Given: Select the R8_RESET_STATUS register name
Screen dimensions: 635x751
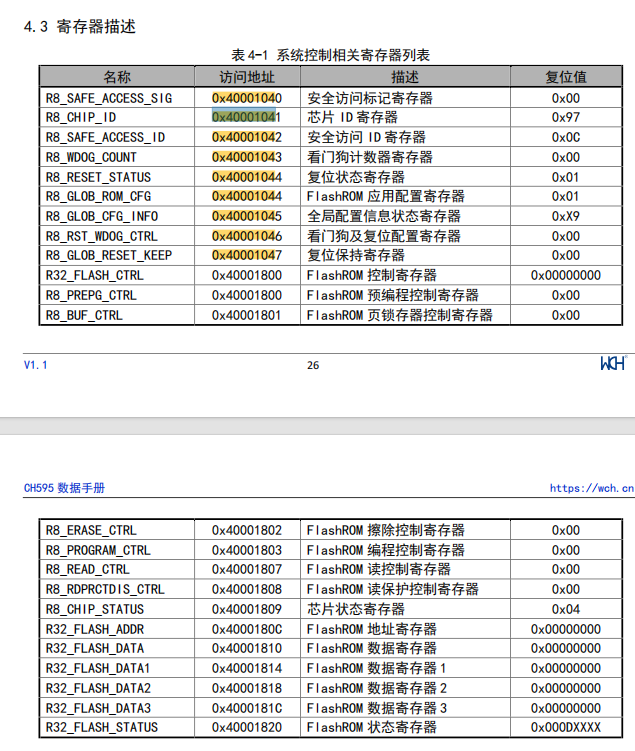Looking at the screenshot, I should click(x=98, y=177).
